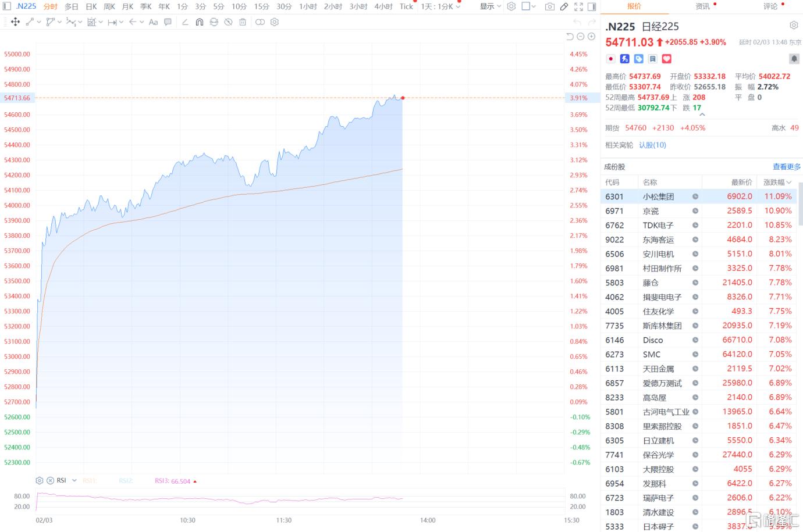Screen dimensions: 803x532
Task: Open drawing toolbar settings gear
Action: pyautogui.click(x=275, y=22)
